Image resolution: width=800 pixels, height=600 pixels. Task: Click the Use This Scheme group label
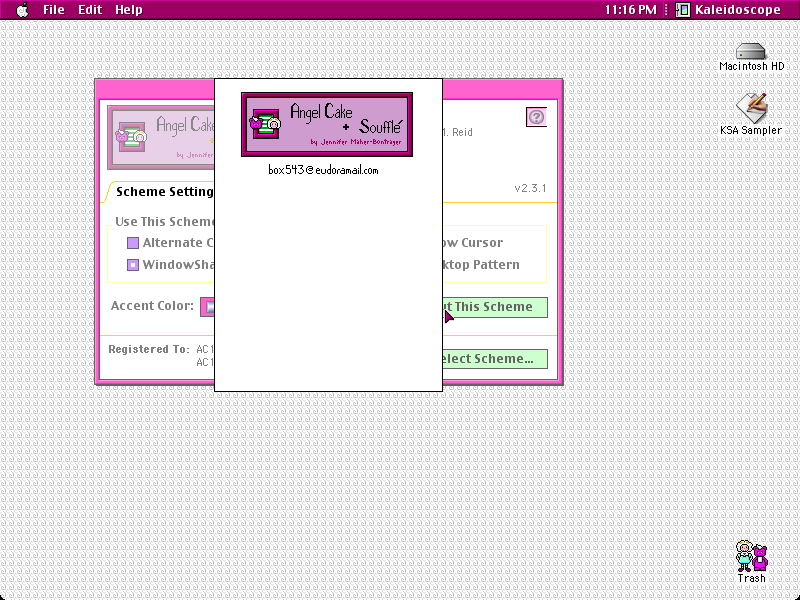[x=164, y=221]
